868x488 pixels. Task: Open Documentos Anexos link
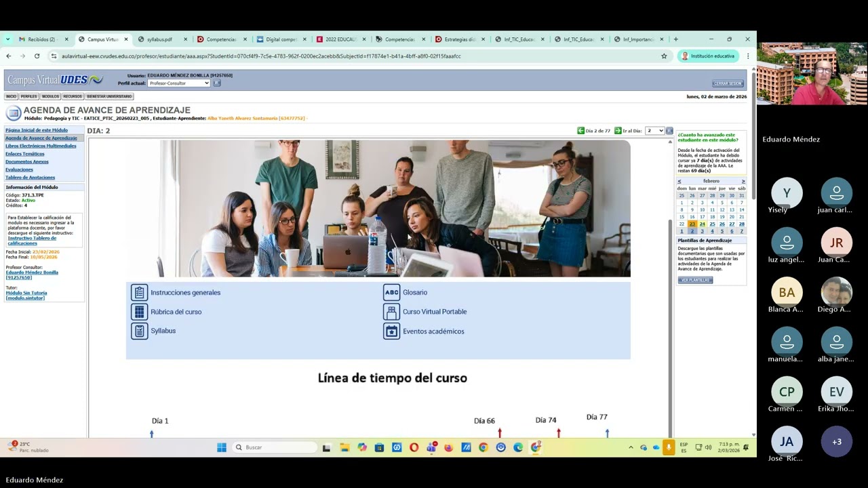coord(27,161)
